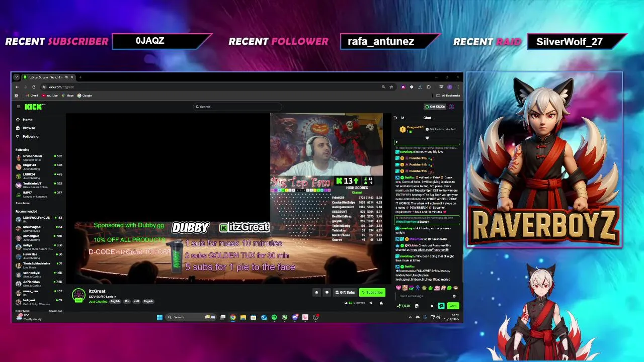Screen dimensions: 644x362
Task: Open the Chrome three-dot menu
Action: pos(458,87)
